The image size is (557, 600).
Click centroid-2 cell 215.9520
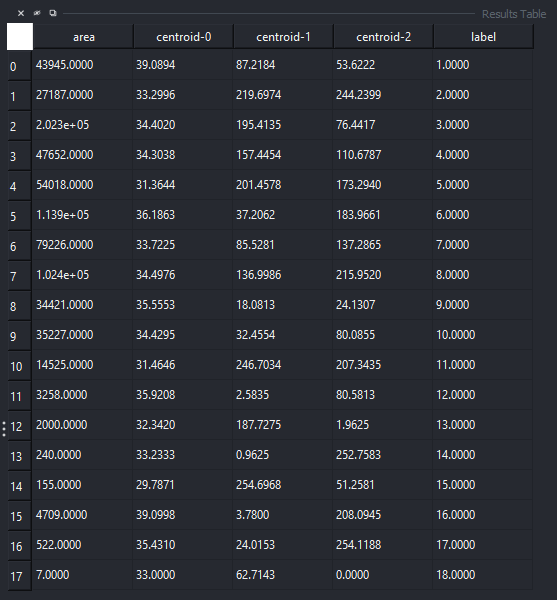[x=383, y=275]
